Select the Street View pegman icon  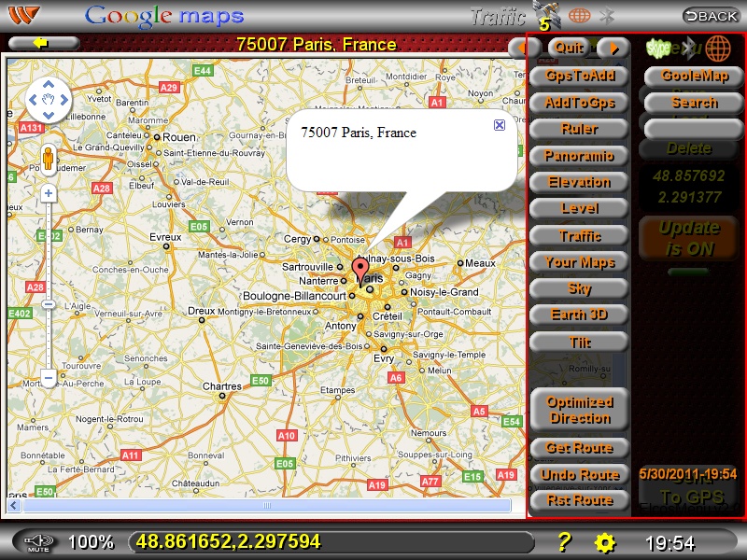49,161
